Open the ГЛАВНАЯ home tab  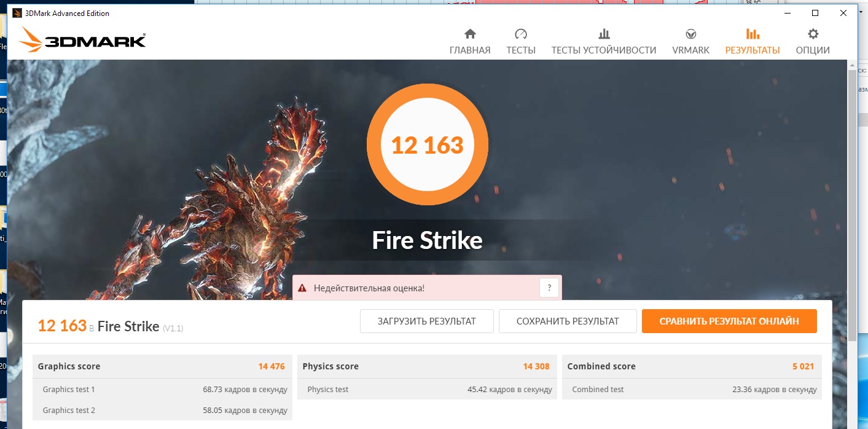pos(470,42)
